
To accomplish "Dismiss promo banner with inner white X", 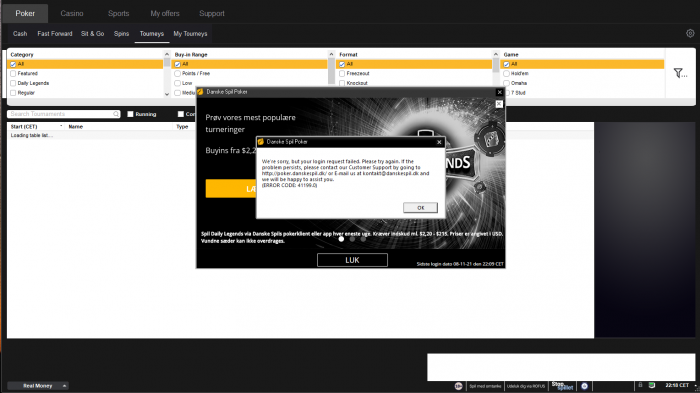I will [499, 104].
